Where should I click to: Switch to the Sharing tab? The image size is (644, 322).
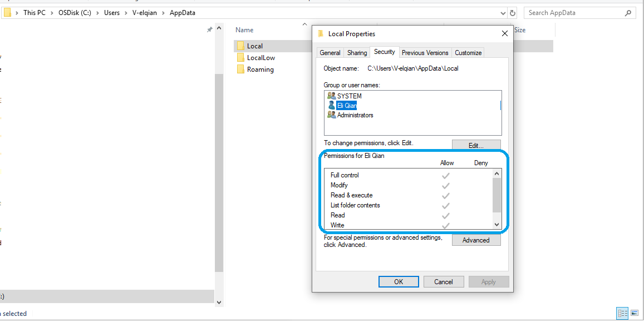tap(356, 52)
